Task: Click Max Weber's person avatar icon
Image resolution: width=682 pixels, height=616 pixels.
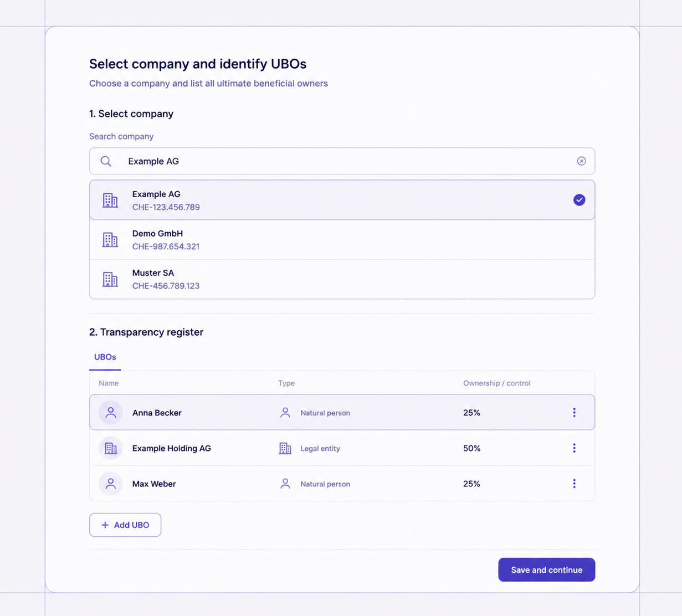Action: 111,484
